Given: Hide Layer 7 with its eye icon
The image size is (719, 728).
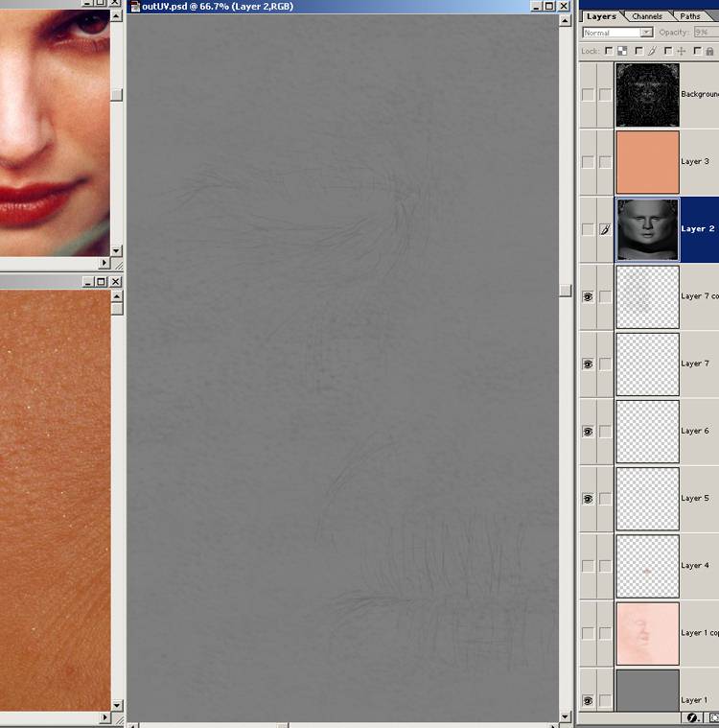Looking at the screenshot, I should click(588, 364).
